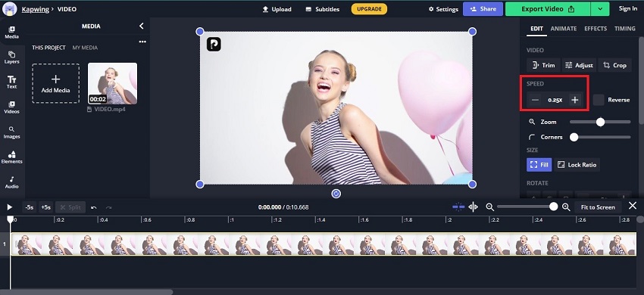644x295 pixels.
Task: Switch to the EDIT tab
Action: (x=536, y=29)
